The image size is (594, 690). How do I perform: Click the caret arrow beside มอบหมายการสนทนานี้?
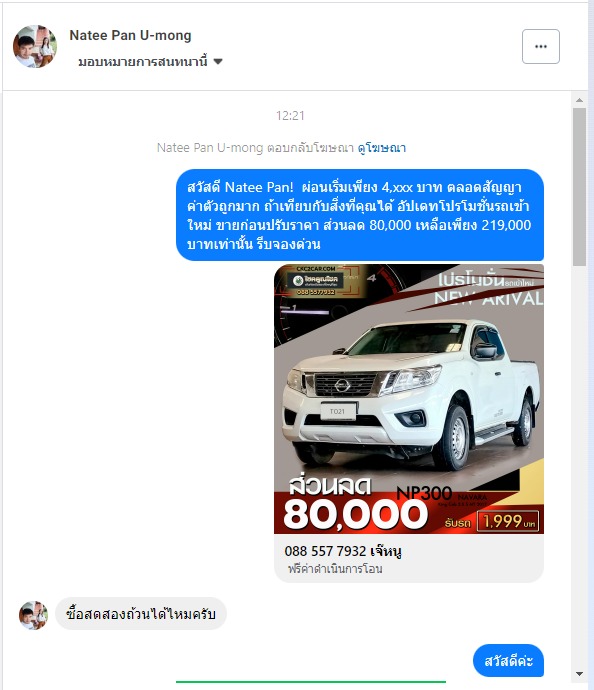tap(218, 61)
